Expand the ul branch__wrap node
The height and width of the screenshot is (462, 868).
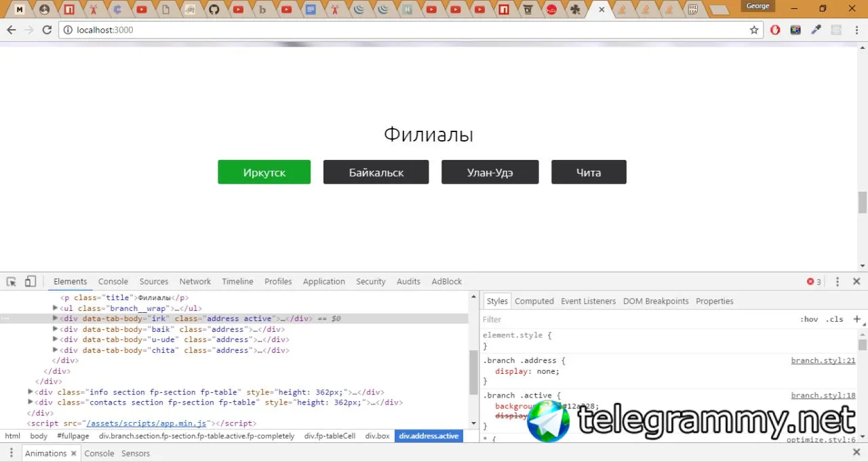56,308
